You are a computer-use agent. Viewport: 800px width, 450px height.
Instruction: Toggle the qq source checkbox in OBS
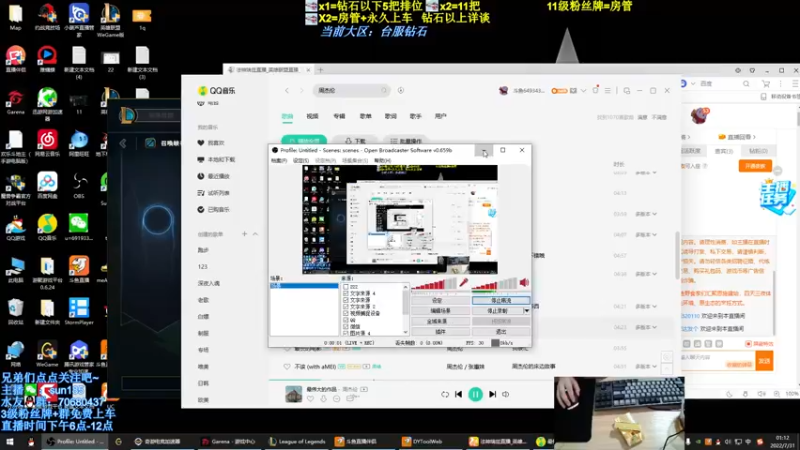(346, 320)
